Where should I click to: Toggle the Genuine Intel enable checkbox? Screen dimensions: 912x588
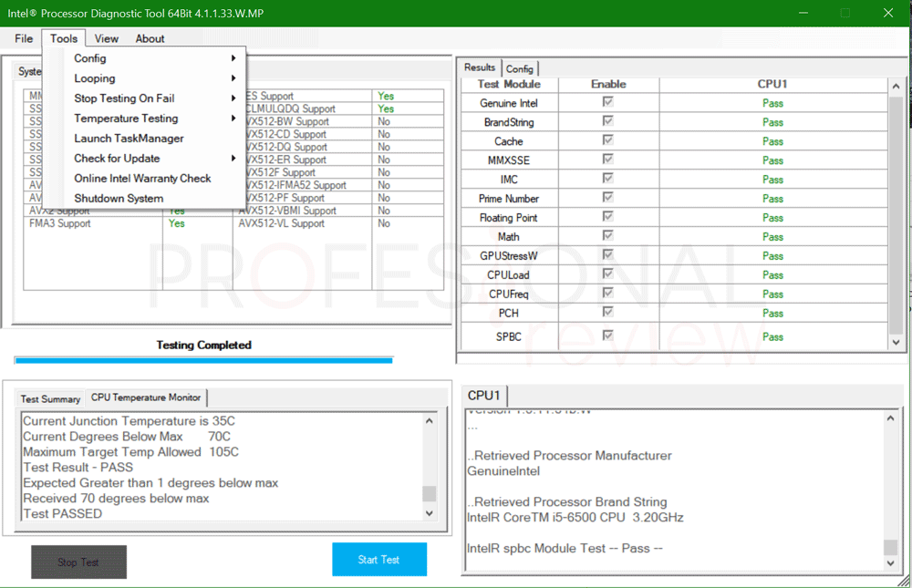[x=607, y=103]
